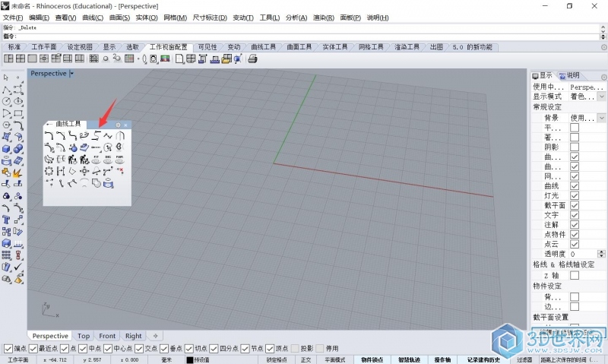Screen dimensions: 608x364
Task: Choose the Polyline tool in left toolbar
Action: tap(6, 90)
